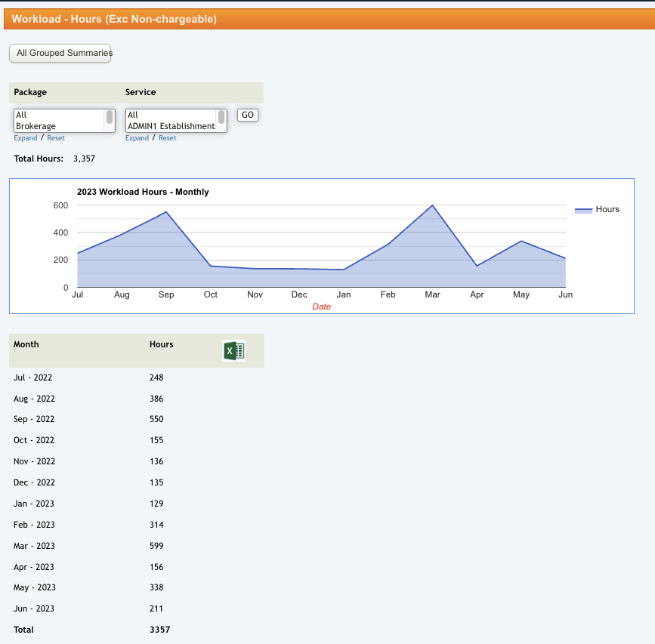Choose 'ADMIN1 Establishment' in the Service list
This screenshot has width=655, height=644.
pyautogui.click(x=171, y=126)
